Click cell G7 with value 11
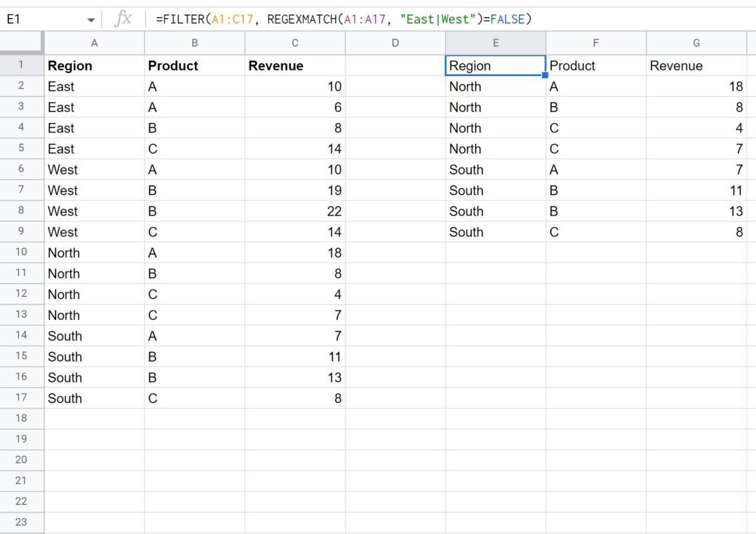756x534 pixels. point(696,190)
